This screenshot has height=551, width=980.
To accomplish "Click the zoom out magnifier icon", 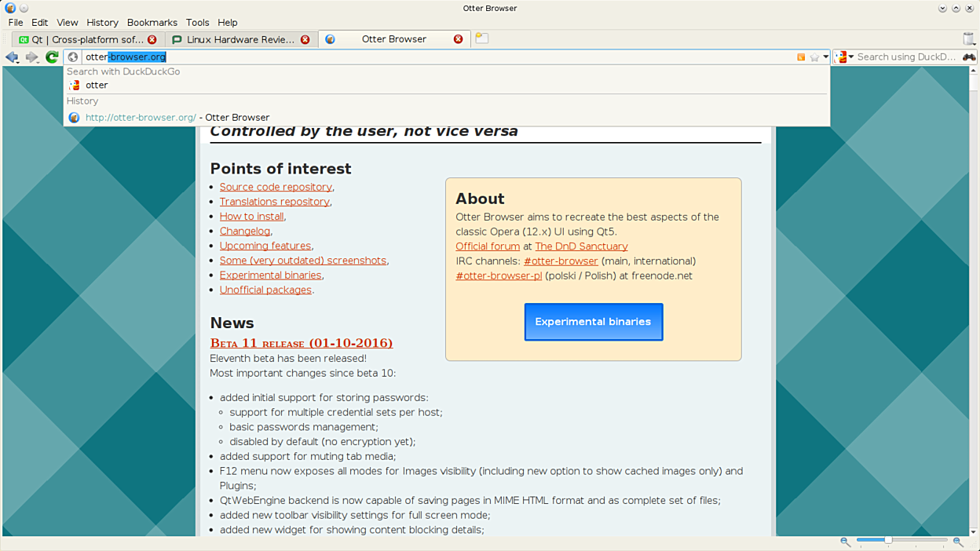I will tap(845, 542).
